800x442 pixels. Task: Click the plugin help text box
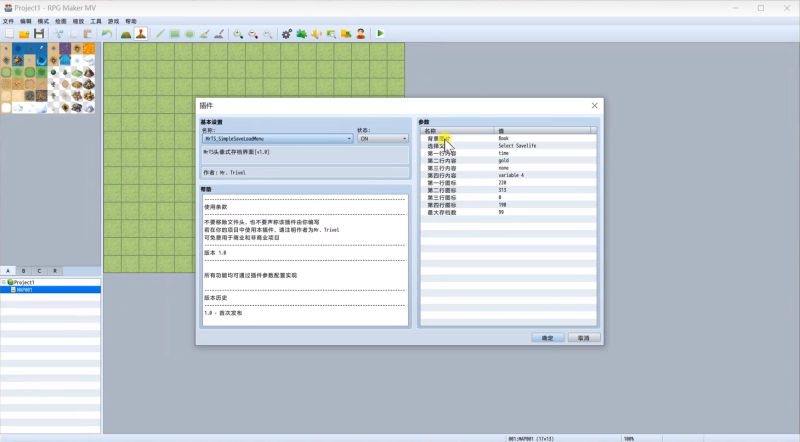pos(305,260)
